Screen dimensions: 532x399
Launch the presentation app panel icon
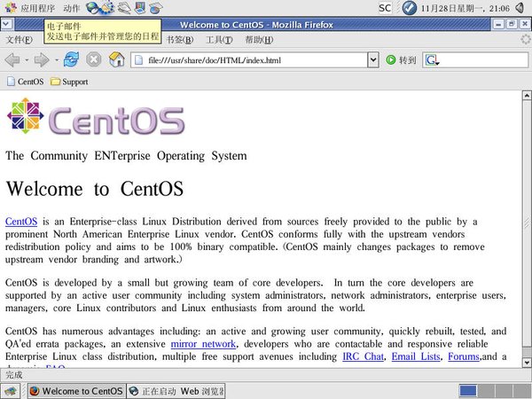point(140,8)
